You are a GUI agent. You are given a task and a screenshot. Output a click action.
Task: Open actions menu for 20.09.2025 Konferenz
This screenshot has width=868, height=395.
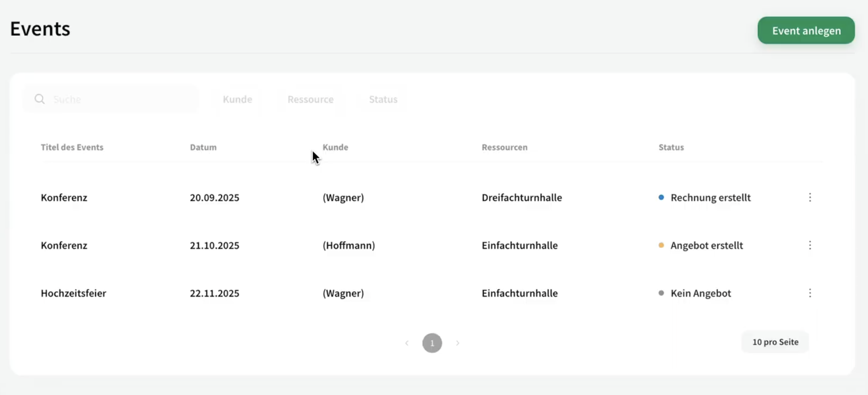coord(810,197)
